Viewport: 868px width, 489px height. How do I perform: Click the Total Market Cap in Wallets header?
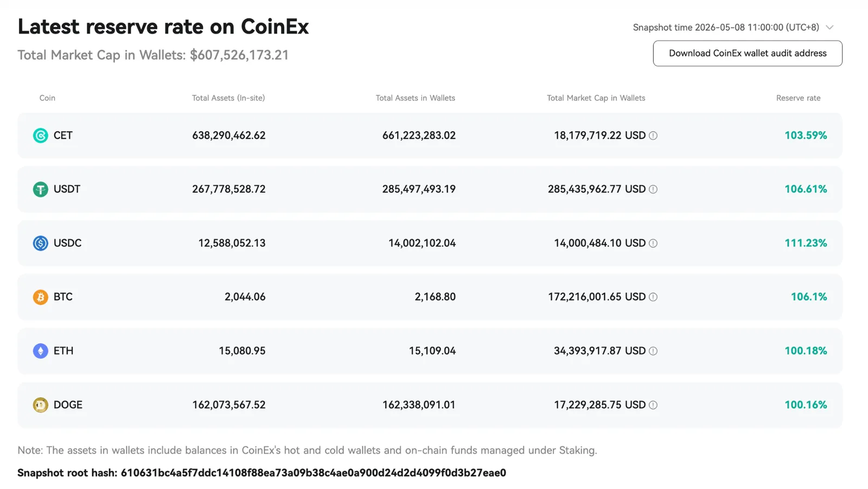[596, 98]
